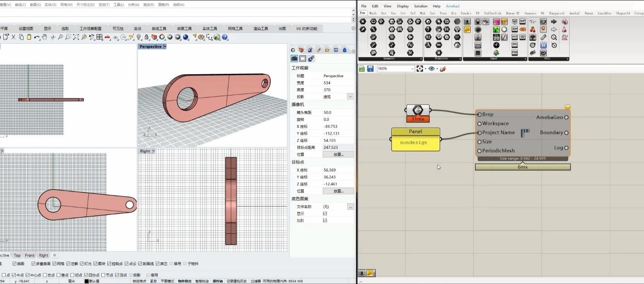Viewport: 644px width, 284px height.
Task: Click the 放置... button under 摄像机
Action: 338,154
